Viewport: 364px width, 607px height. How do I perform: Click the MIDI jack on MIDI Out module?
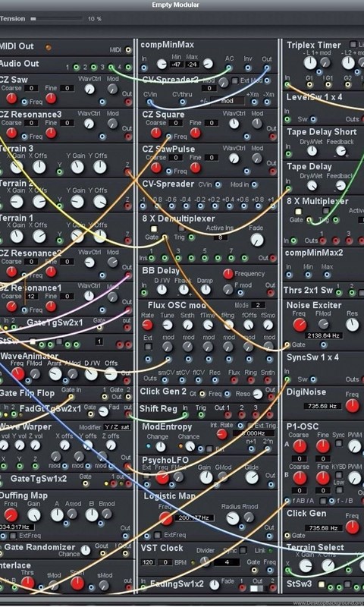coord(128,50)
